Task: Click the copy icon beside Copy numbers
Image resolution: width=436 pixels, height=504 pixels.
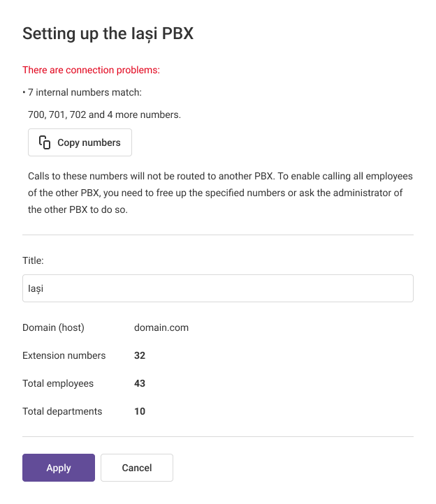Action: coord(45,142)
